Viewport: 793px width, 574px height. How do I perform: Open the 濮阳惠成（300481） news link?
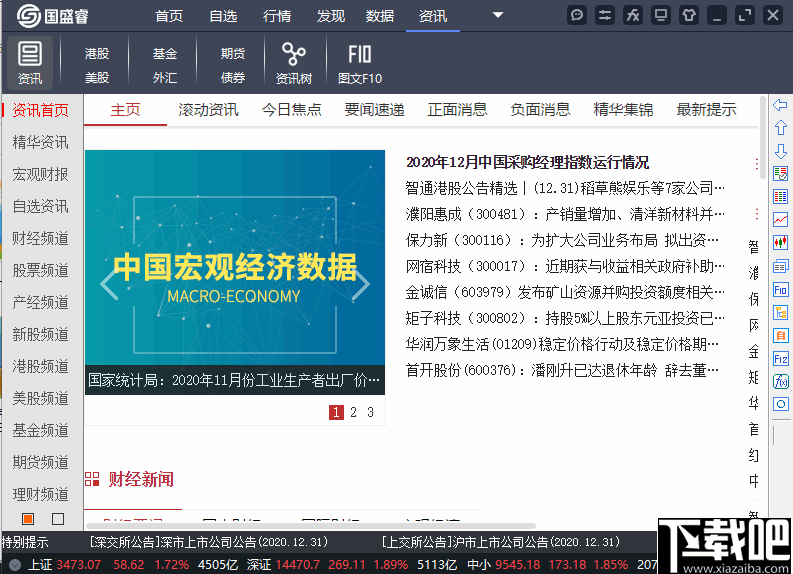[565, 214]
